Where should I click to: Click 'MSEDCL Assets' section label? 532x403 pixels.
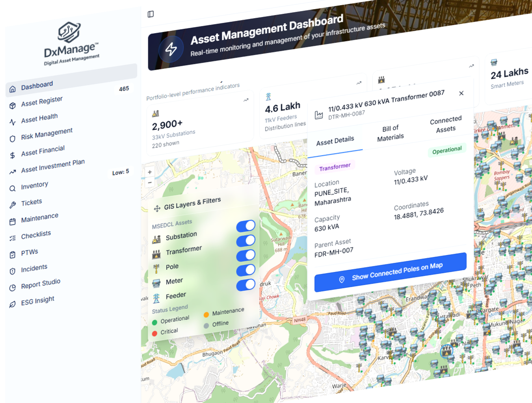[x=172, y=225]
